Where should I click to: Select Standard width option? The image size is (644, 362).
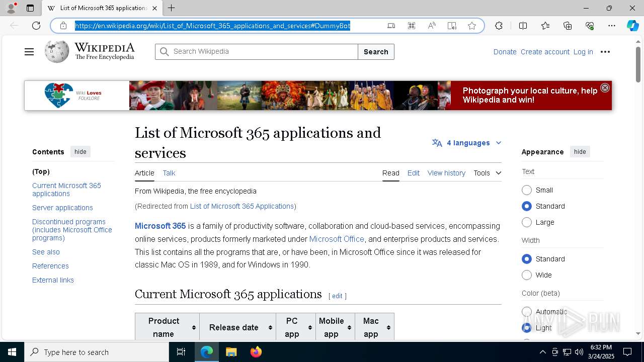pyautogui.click(x=527, y=259)
